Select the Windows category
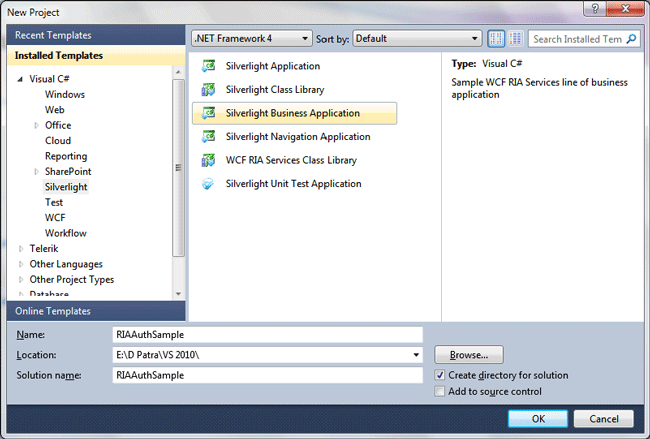650x439 pixels. tap(65, 95)
